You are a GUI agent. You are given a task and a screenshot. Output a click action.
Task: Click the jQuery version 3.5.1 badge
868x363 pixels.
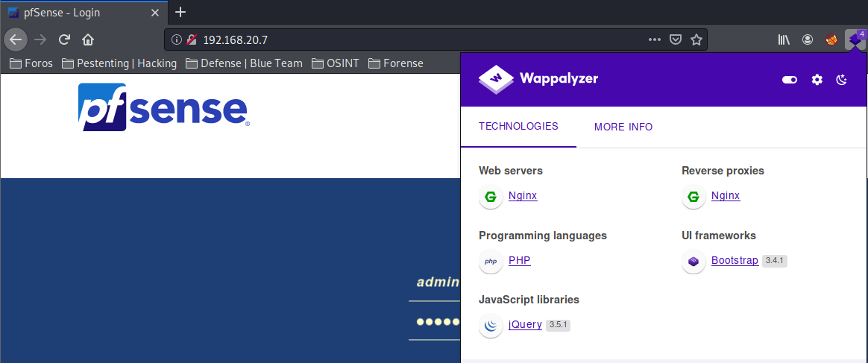click(x=558, y=325)
